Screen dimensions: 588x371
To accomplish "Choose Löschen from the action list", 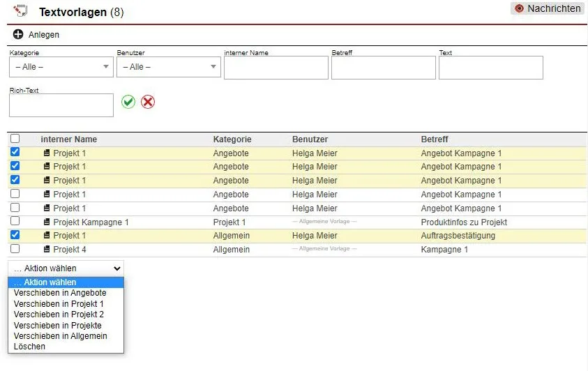I will pyautogui.click(x=29, y=346).
